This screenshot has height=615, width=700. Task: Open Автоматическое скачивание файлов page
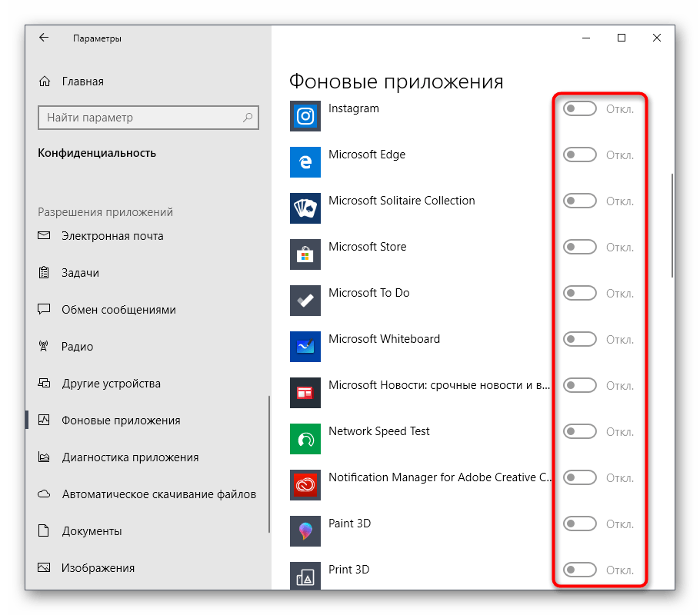click(158, 494)
